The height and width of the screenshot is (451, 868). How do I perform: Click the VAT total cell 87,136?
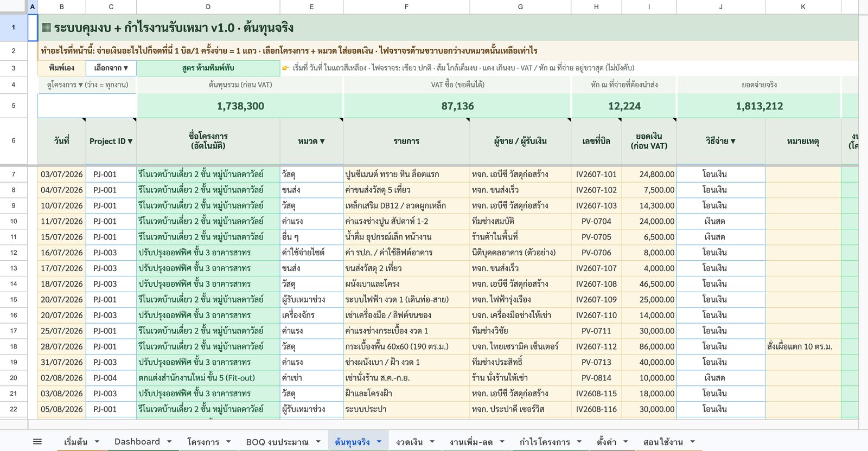457,106
